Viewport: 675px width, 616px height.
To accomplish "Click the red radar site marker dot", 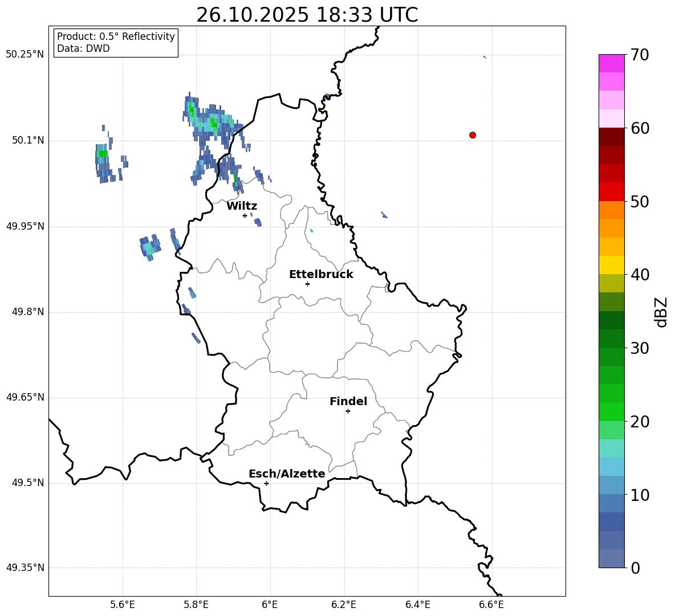I will click(472, 135).
